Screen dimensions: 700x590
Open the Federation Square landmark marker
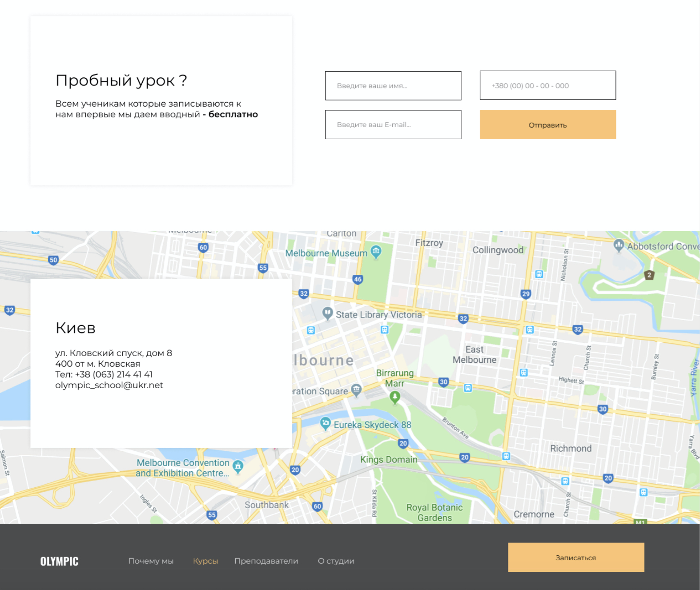[356, 390]
